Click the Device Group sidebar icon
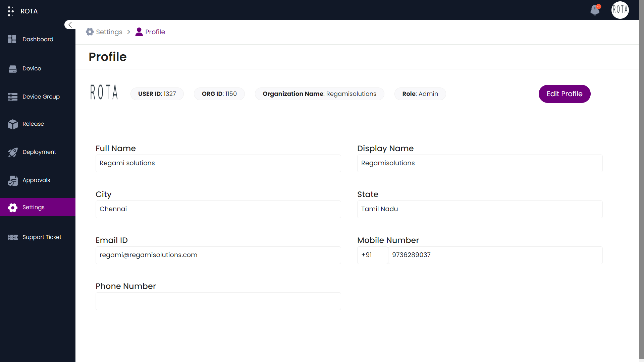The width and height of the screenshot is (644, 362). [x=12, y=96]
